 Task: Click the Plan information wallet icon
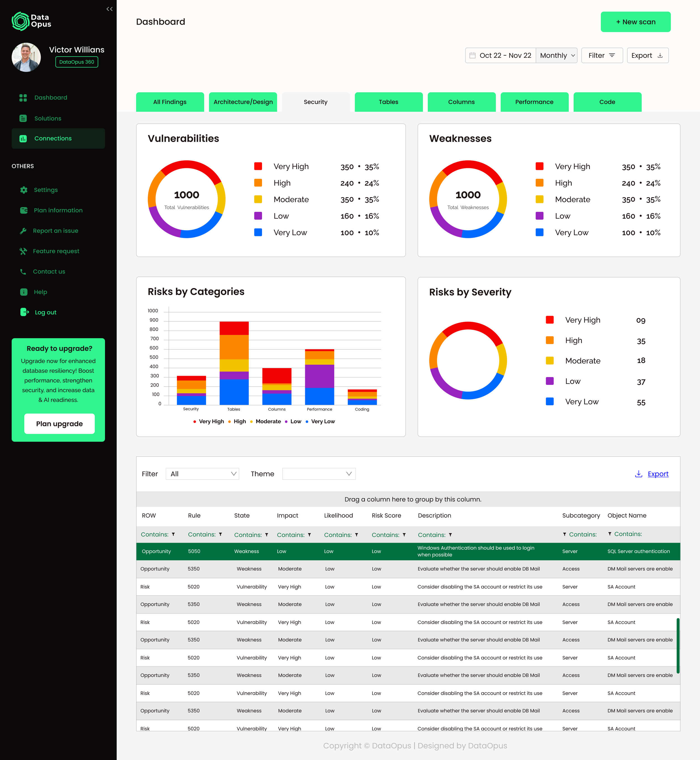click(x=24, y=211)
